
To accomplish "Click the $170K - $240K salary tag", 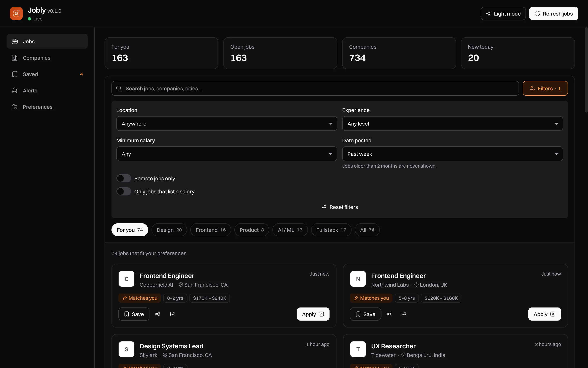I will click(209, 298).
